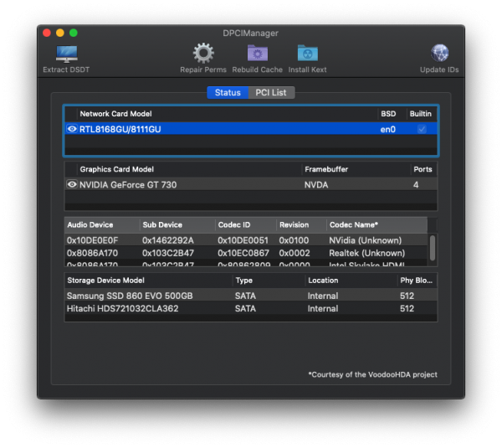This screenshot has width=502, height=448.
Task: Click the Rebuild Cache folder icon
Action: pyautogui.click(x=258, y=54)
